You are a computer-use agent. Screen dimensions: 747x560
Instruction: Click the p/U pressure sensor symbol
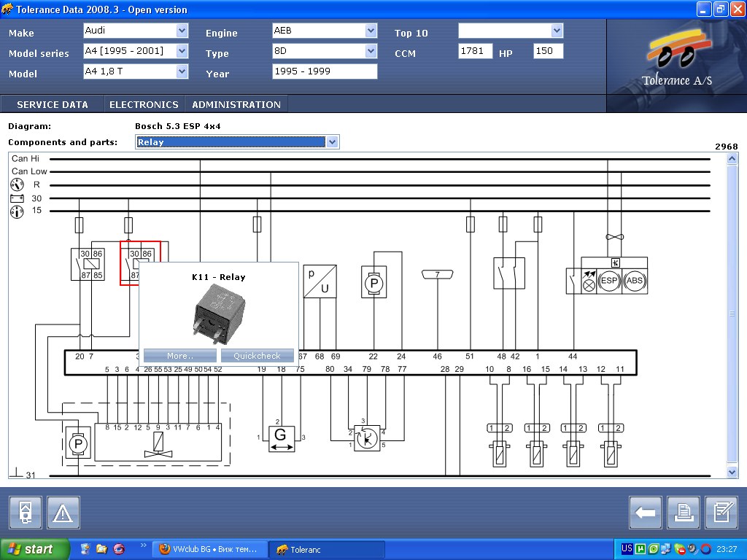(320, 281)
